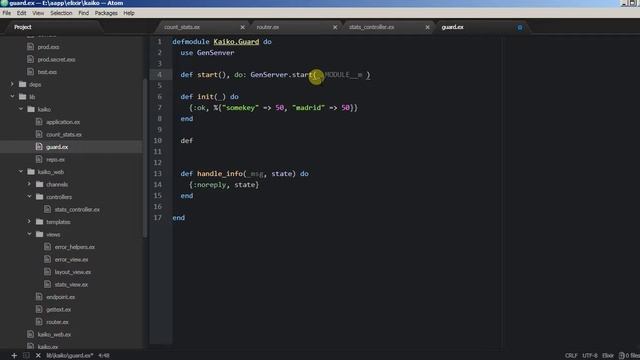Click the guard.ex file icon in tree
Image resolution: width=640 pixels, height=360 pixels.
tap(39, 147)
